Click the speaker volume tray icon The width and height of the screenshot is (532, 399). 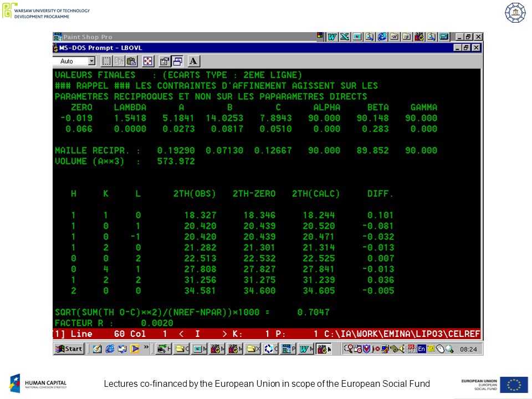402,349
